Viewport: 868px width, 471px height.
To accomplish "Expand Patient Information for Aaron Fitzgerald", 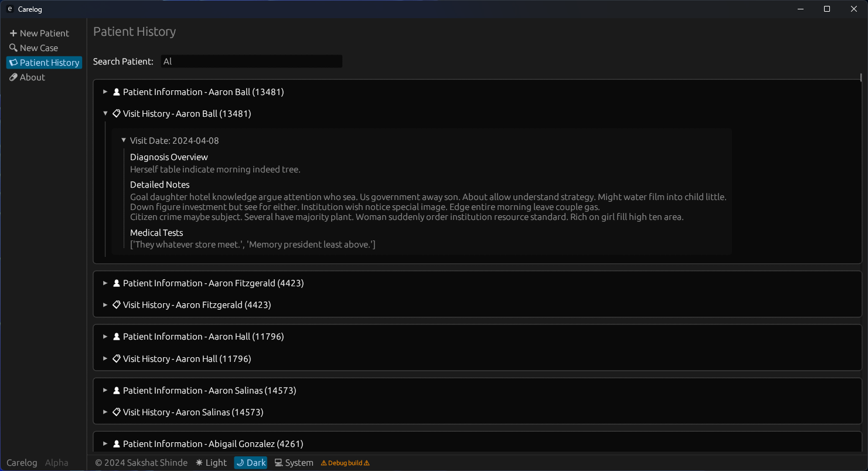I will 105,283.
